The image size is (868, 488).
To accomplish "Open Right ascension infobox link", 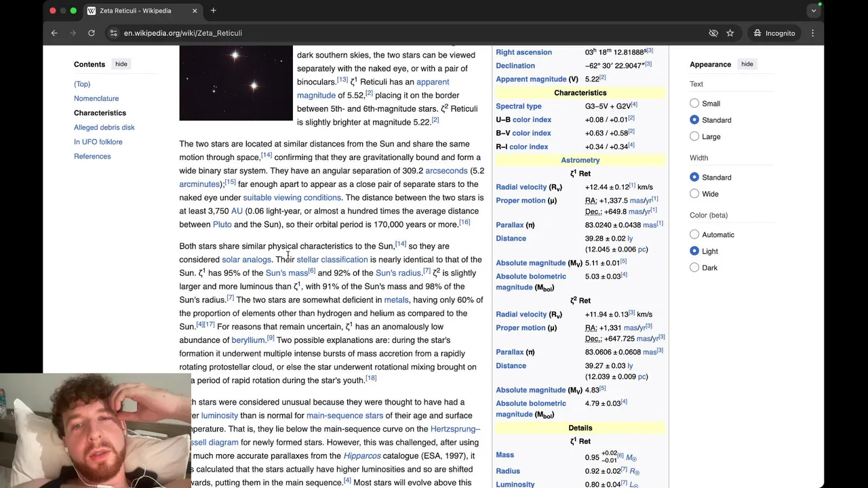I will coord(524,52).
